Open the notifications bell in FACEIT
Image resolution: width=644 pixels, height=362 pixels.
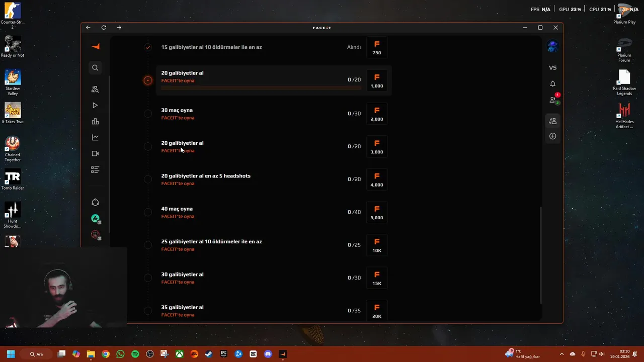[x=552, y=84]
